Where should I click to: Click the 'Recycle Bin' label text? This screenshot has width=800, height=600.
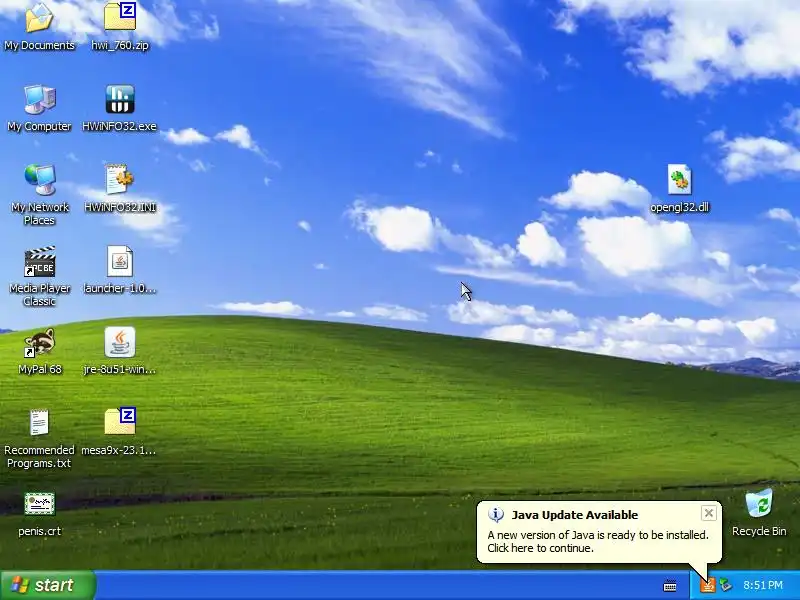tap(759, 531)
